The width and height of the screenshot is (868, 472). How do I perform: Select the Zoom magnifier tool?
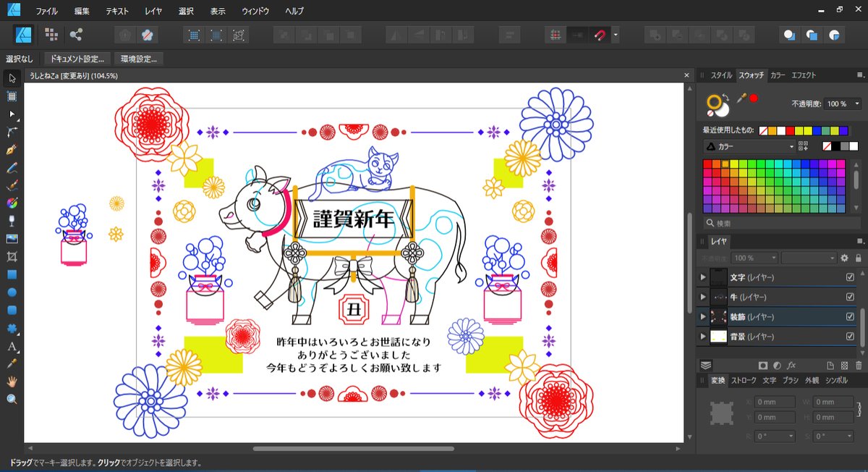click(x=12, y=399)
